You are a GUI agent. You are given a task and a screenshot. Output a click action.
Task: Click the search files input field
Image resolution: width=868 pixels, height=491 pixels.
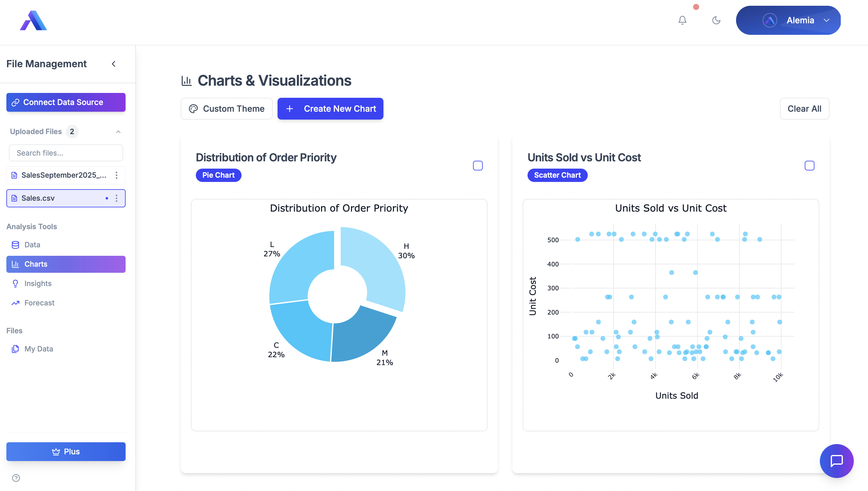(x=66, y=153)
